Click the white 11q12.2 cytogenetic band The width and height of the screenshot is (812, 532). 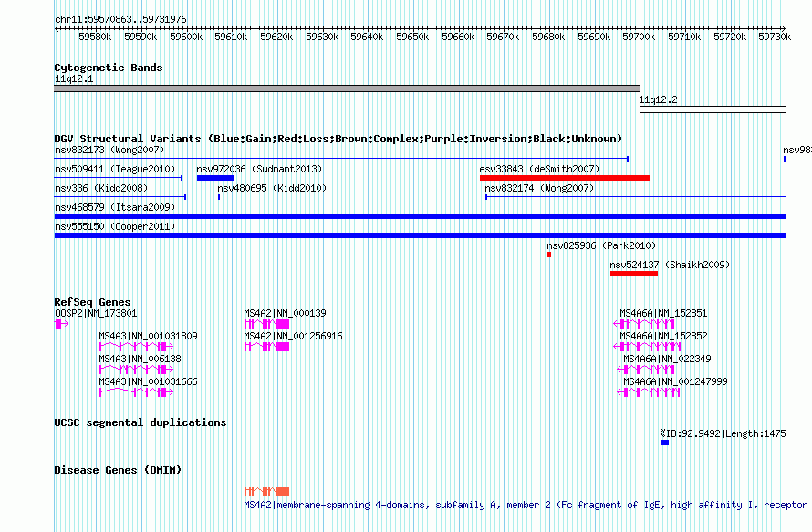pos(713,110)
